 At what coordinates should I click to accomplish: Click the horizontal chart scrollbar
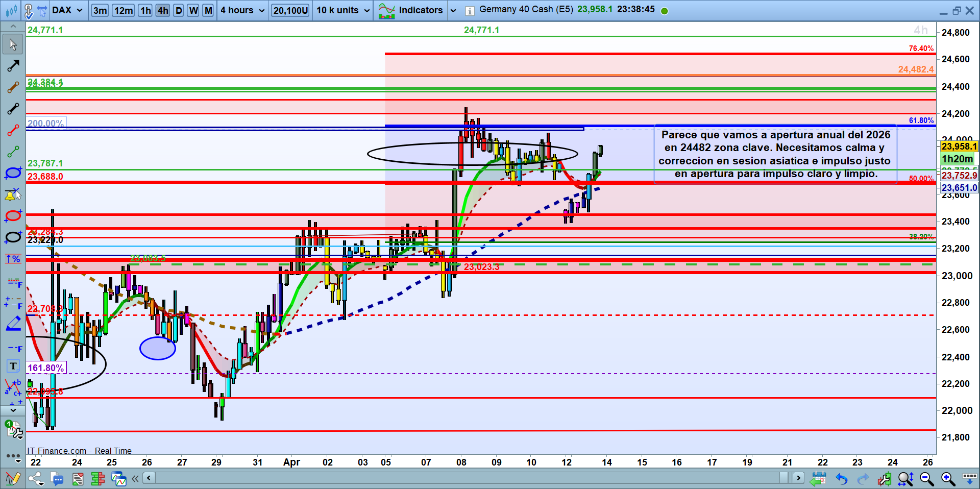point(470,478)
